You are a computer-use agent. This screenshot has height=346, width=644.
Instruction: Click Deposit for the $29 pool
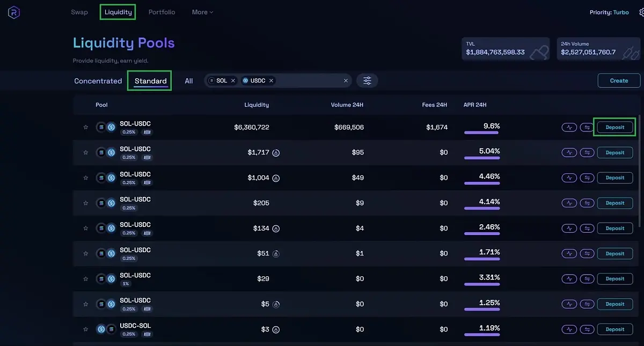pyautogui.click(x=615, y=279)
